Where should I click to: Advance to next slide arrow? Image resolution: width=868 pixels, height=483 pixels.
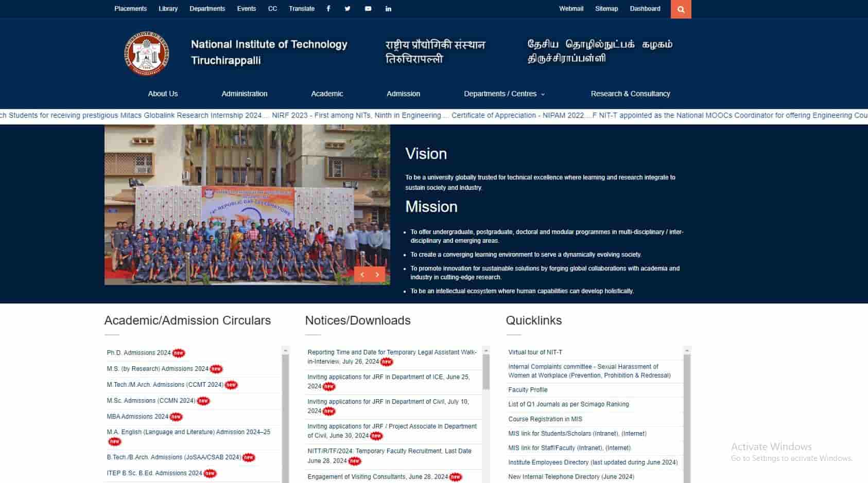(x=377, y=275)
